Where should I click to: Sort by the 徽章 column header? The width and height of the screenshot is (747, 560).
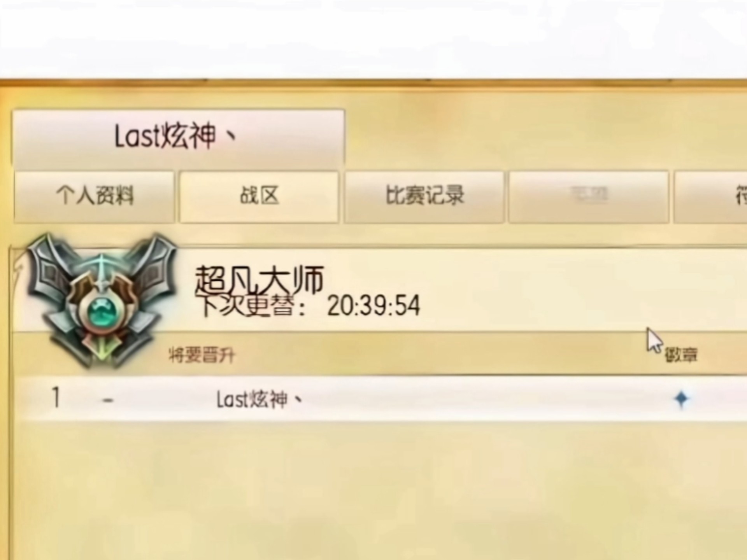click(x=681, y=355)
